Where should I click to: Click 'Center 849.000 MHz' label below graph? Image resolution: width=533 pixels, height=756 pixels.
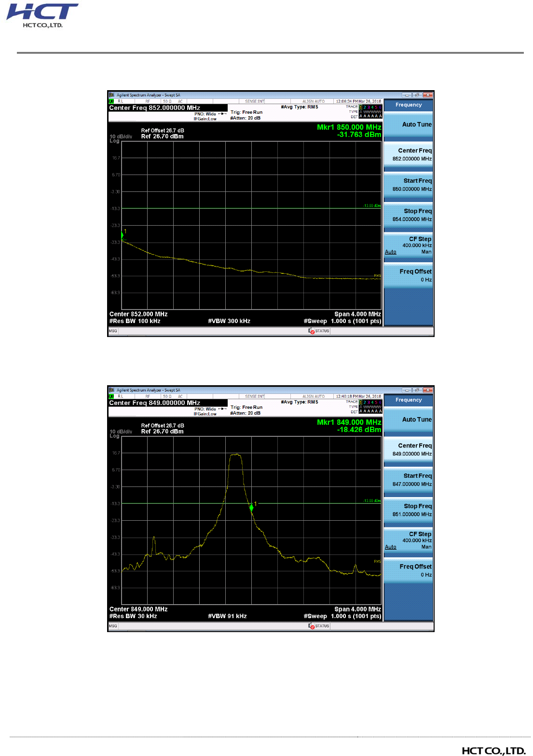138,609
